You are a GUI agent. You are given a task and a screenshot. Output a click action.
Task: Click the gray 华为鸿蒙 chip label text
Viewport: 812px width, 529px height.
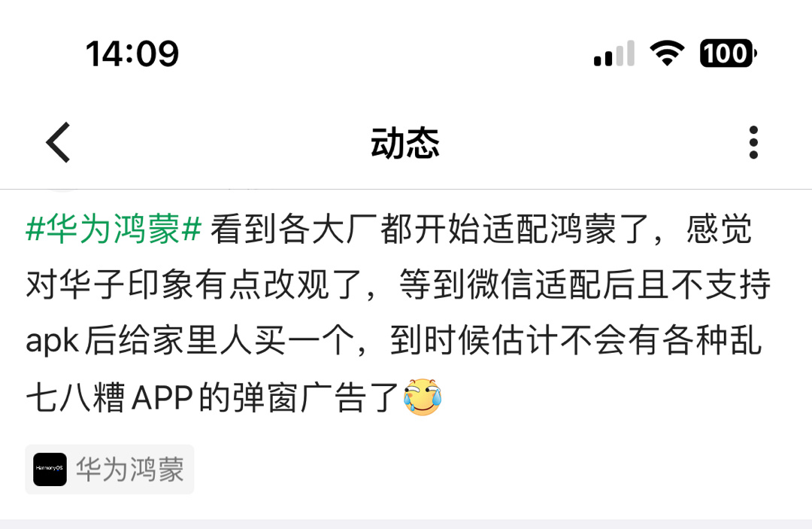[x=130, y=470]
